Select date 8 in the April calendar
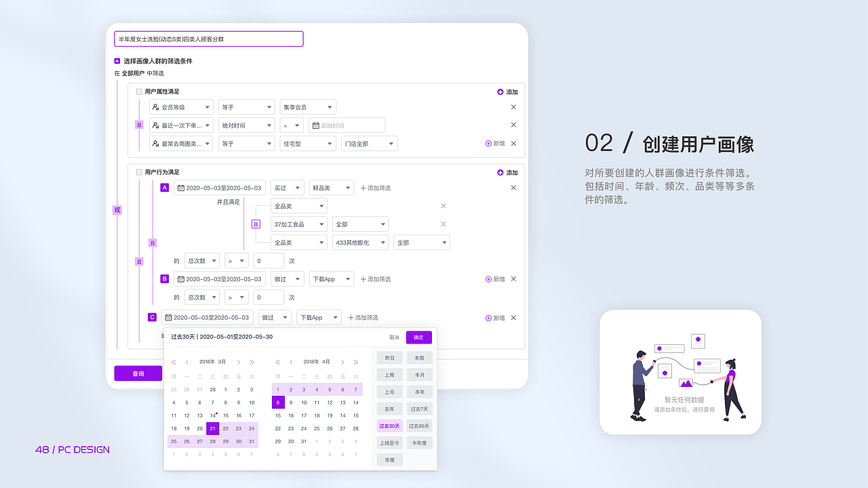The height and width of the screenshot is (488, 868). (277, 402)
